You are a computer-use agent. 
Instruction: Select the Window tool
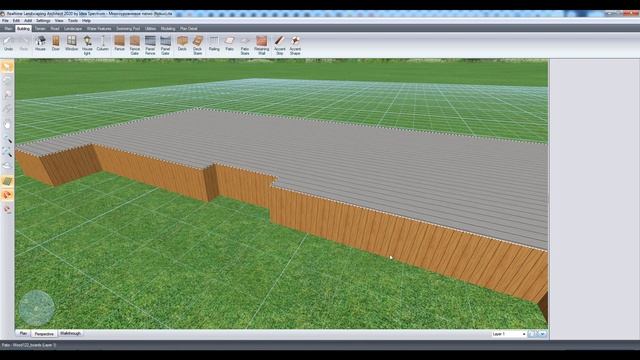pyautogui.click(x=71, y=44)
